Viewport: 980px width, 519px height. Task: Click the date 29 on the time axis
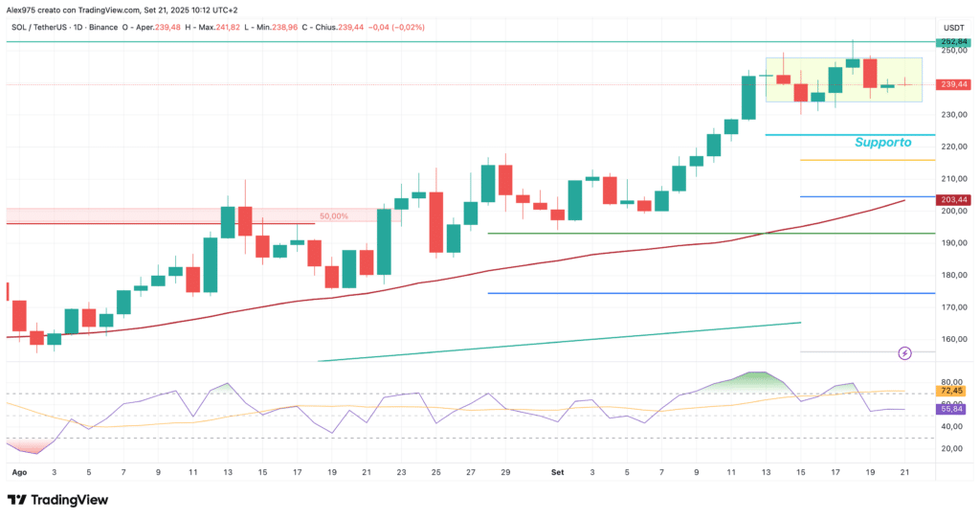pos(505,472)
